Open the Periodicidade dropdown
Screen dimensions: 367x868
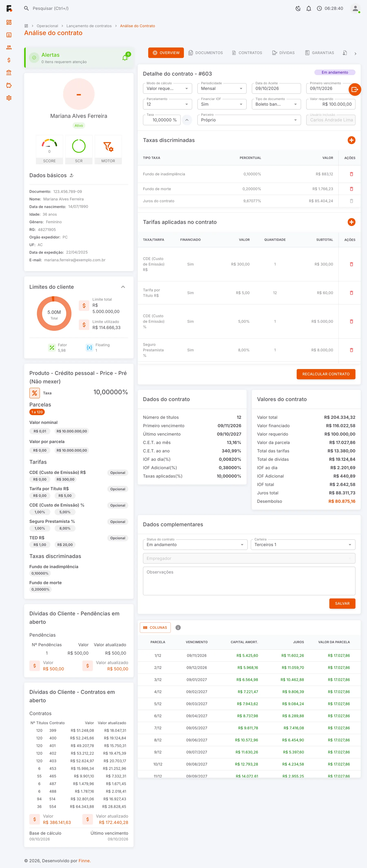(222, 89)
